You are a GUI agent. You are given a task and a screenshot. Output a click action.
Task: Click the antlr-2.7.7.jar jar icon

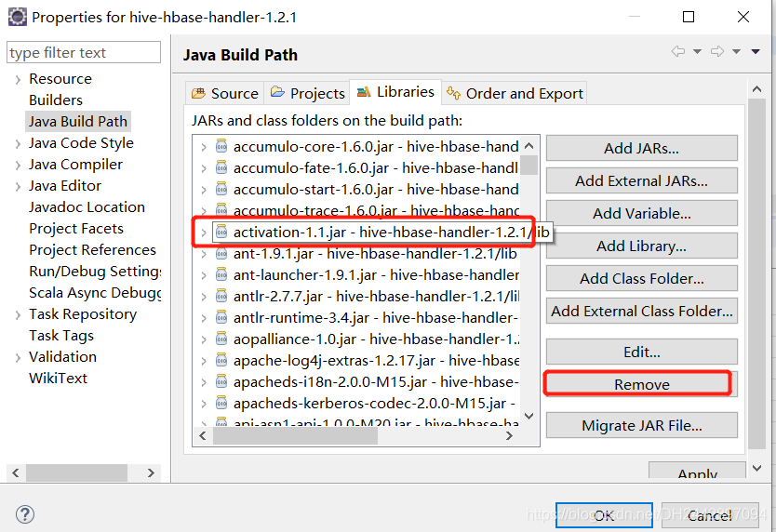(x=221, y=296)
